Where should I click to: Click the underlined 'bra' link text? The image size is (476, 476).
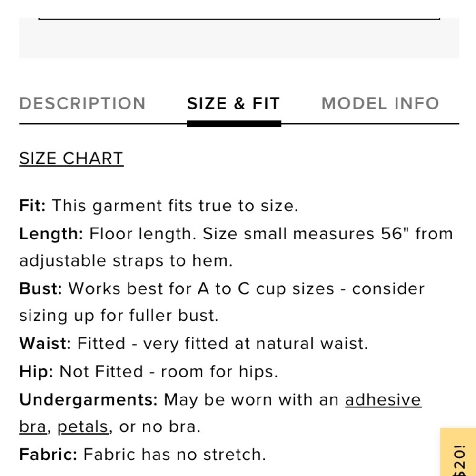click(33, 427)
